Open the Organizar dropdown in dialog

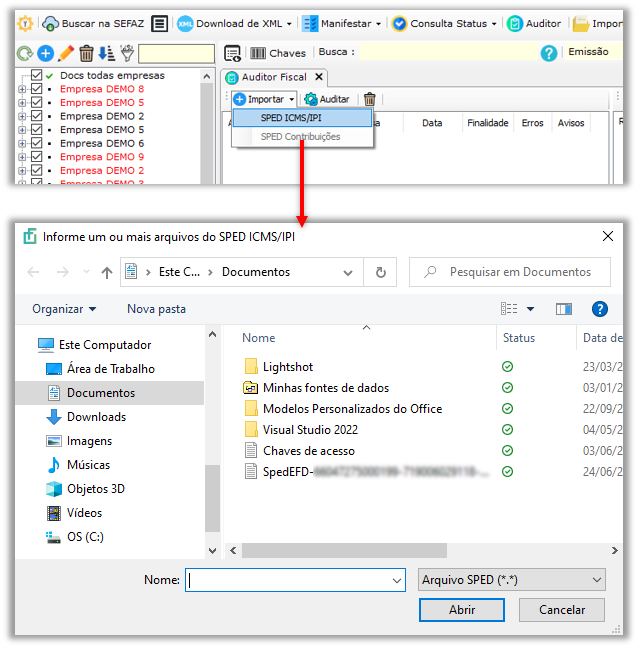tap(64, 309)
